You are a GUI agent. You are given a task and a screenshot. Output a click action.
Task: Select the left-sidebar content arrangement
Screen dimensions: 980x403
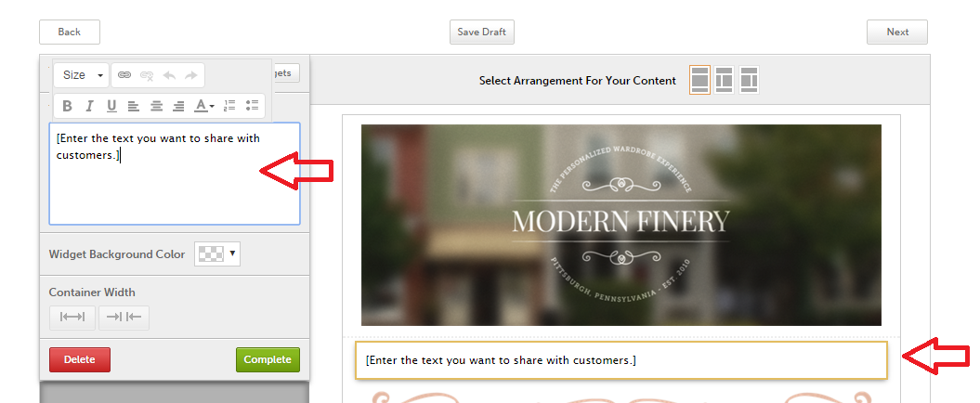click(724, 80)
